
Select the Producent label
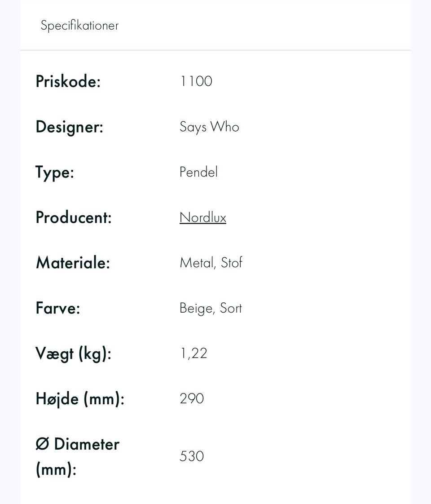[x=73, y=217]
